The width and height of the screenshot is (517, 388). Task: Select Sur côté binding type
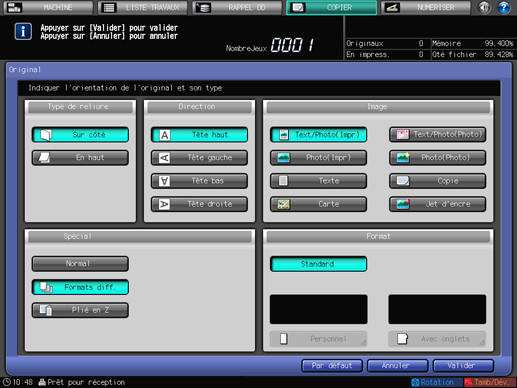pos(80,135)
